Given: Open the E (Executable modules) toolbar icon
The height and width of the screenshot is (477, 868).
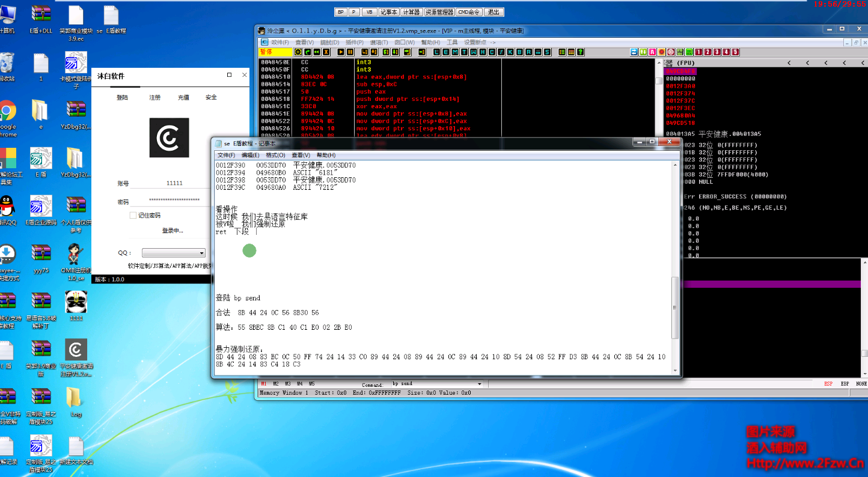Looking at the screenshot, I should pyautogui.click(x=445, y=52).
